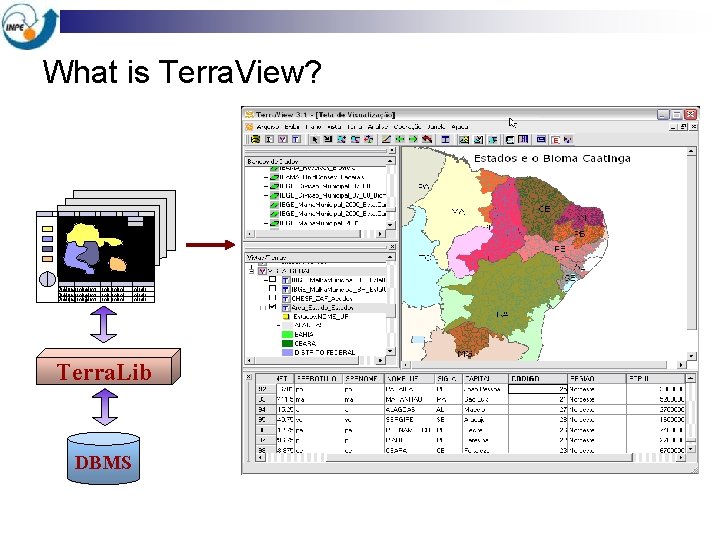Click the CEARA dark green legend swatch
Screen dimensions: 720x540
tap(287, 343)
